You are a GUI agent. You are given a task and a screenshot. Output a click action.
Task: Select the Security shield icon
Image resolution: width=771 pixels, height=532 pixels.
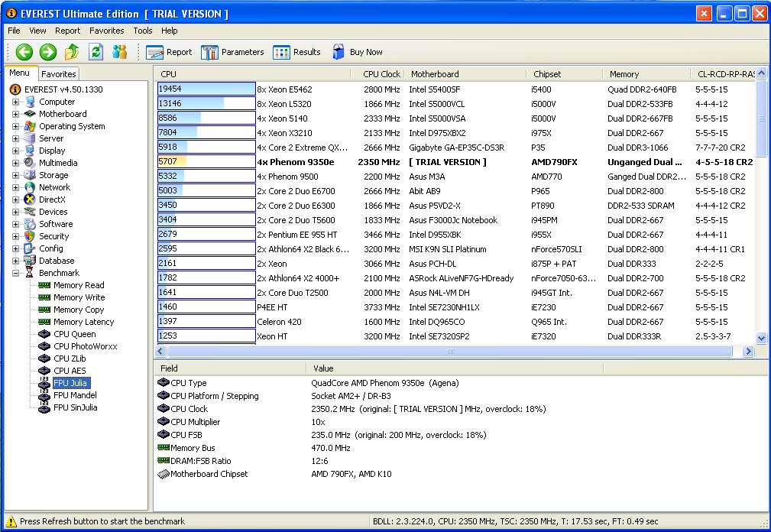(30, 236)
